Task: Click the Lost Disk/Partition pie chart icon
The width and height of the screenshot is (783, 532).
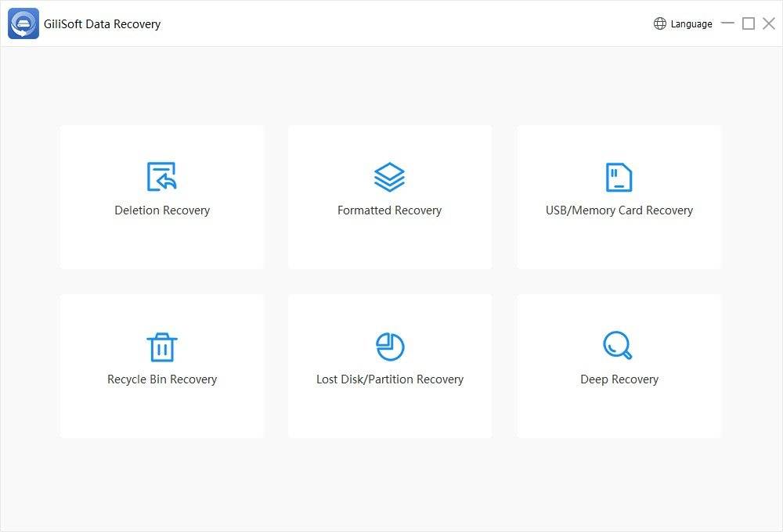Action: tap(390, 347)
